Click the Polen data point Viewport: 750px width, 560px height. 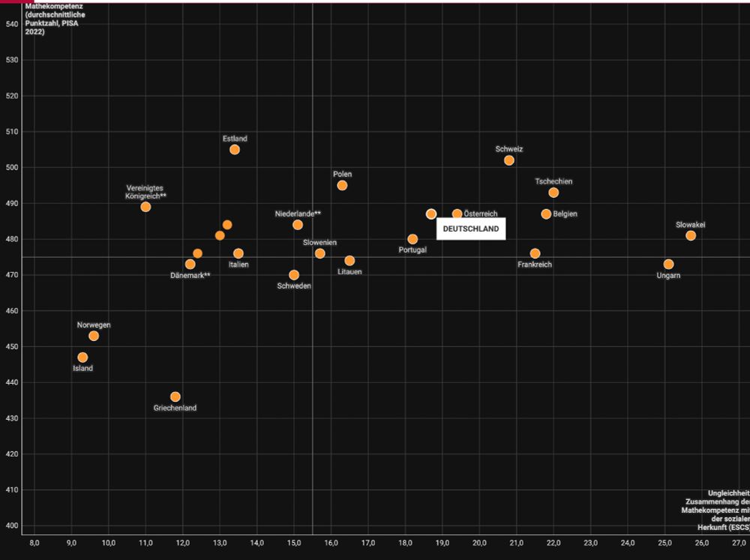342,186
